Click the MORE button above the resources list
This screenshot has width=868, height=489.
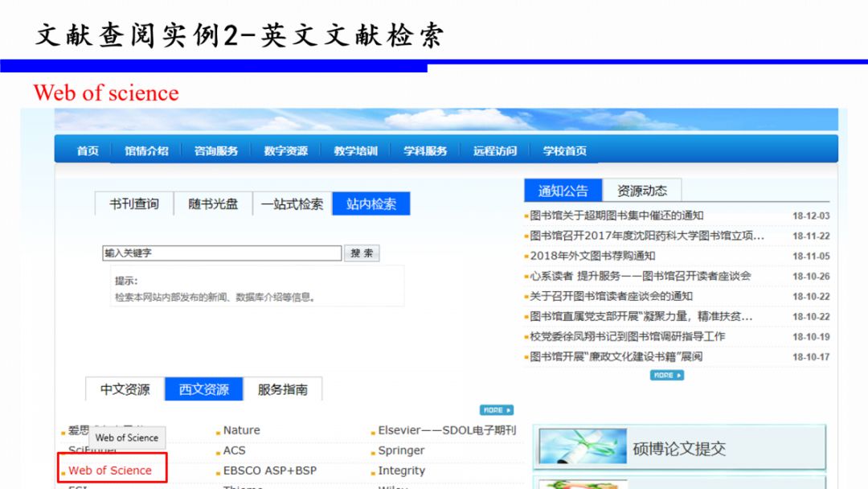(x=497, y=410)
